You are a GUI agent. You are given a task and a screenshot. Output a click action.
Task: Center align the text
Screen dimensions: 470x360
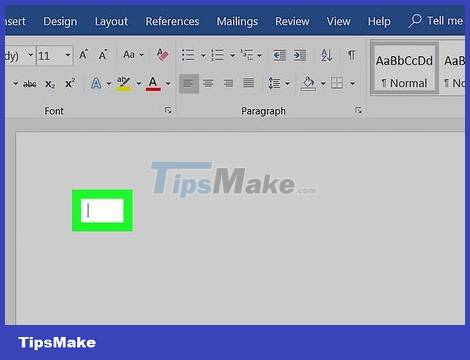pos(208,83)
